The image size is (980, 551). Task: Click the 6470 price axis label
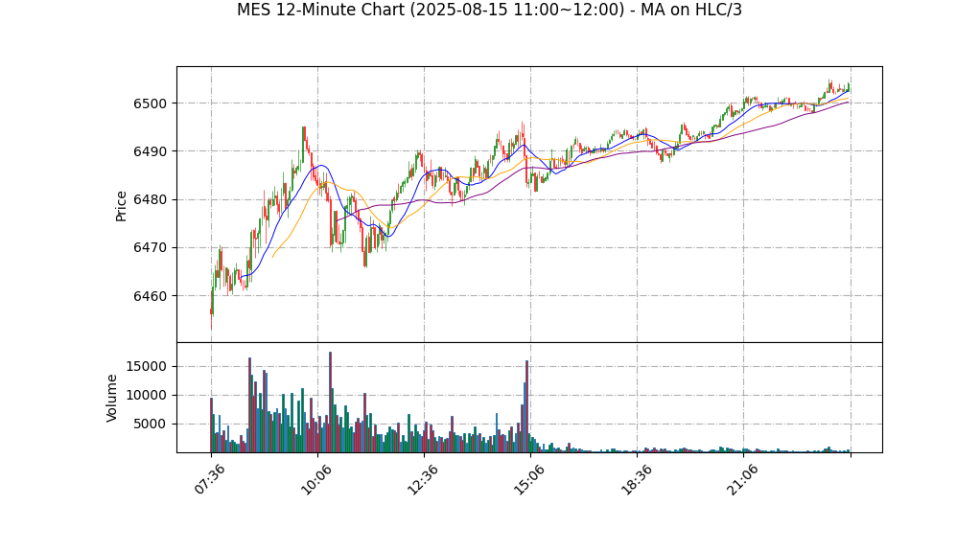(x=151, y=248)
